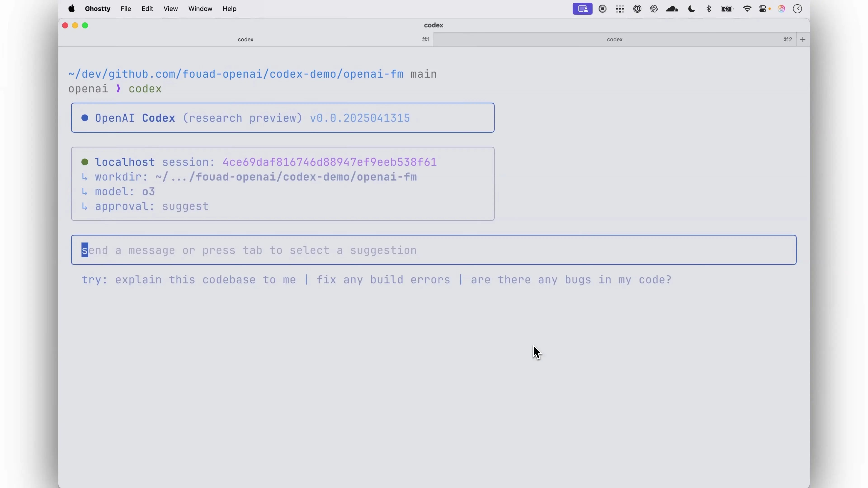Open the 1Password menu bar icon
Viewport: 868px width, 488px height.
point(637,9)
